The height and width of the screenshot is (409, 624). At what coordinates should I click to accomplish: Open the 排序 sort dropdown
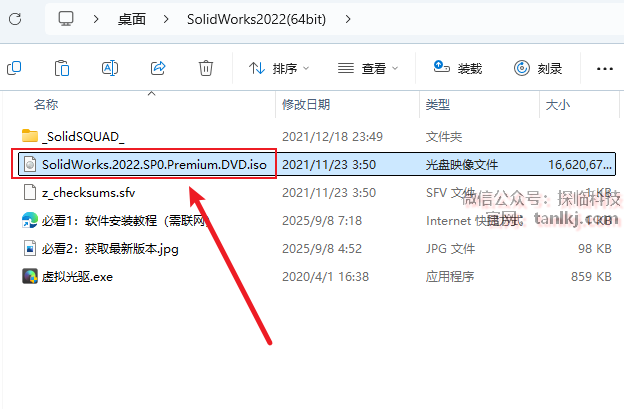coord(279,68)
